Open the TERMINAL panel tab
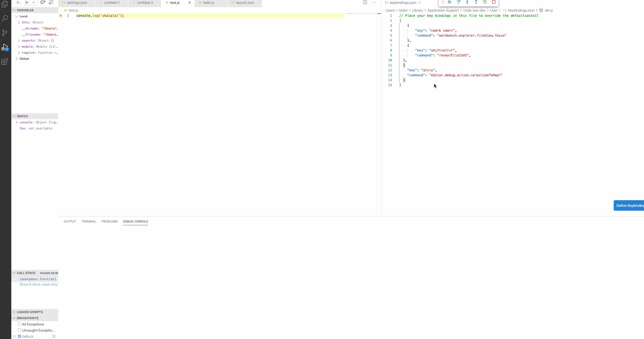The image size is (644, 339). click(x=88, y=221)
